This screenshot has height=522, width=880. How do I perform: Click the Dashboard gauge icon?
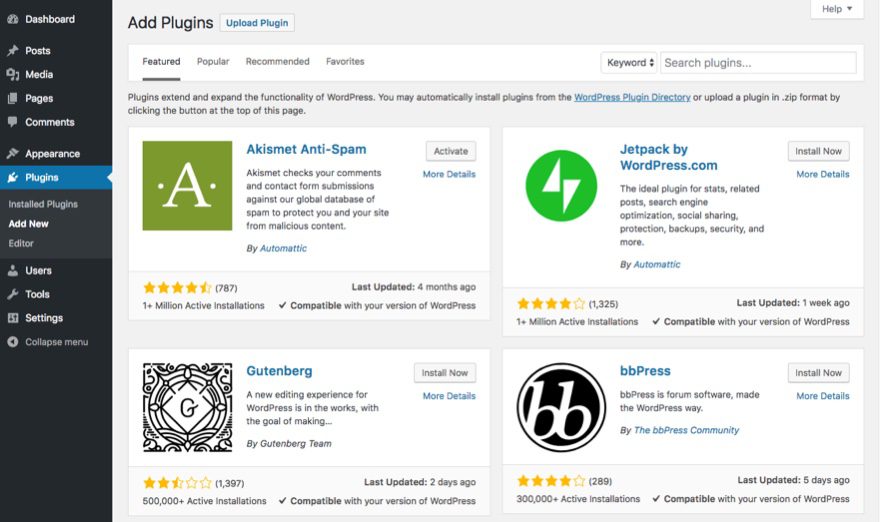(12, 20)
